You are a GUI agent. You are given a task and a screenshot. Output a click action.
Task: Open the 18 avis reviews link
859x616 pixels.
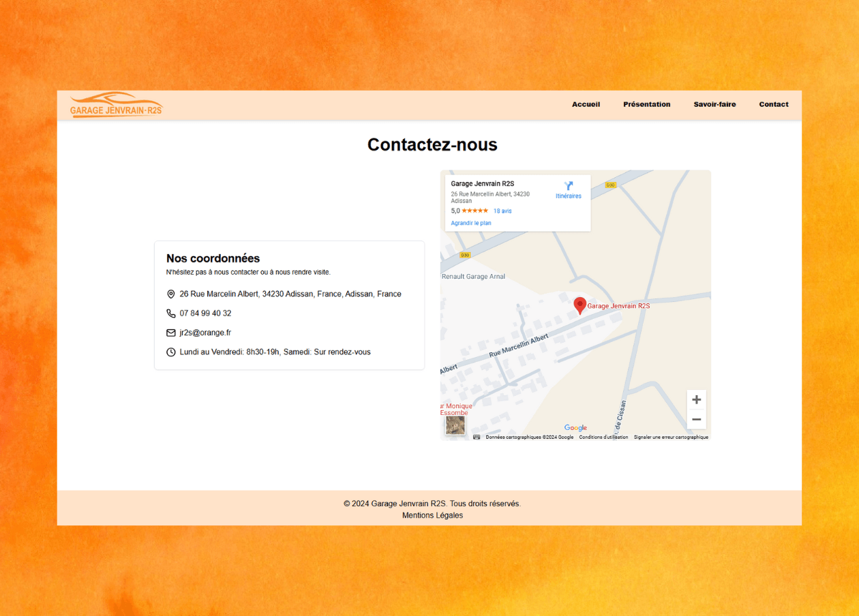click(502, 211)
